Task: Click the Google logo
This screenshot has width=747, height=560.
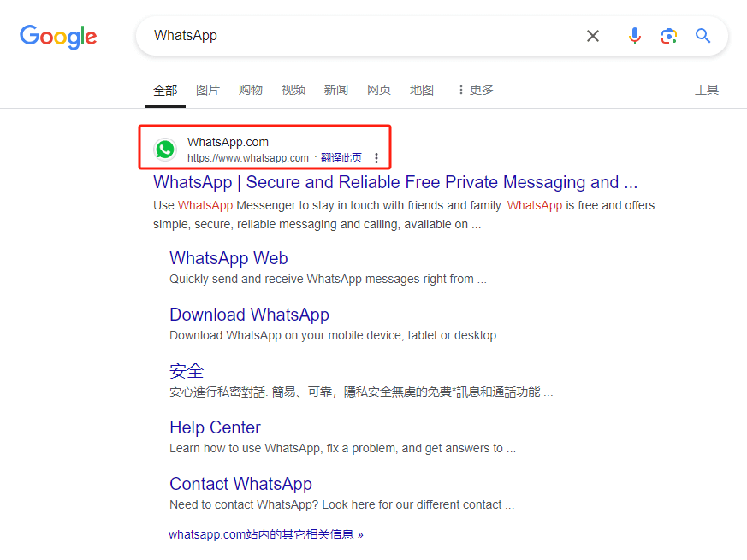Action: click(x=58, y=37)
